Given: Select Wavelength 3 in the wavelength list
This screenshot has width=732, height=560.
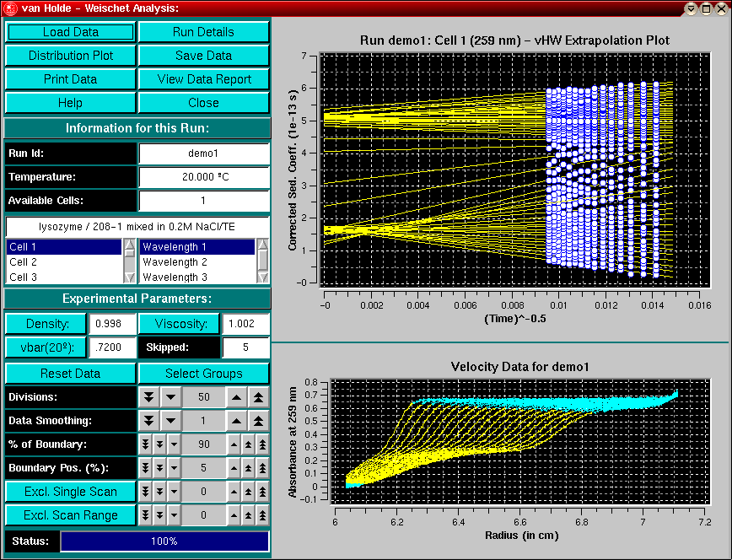Looking at the screenshot, I should click(x=197, y=277).
